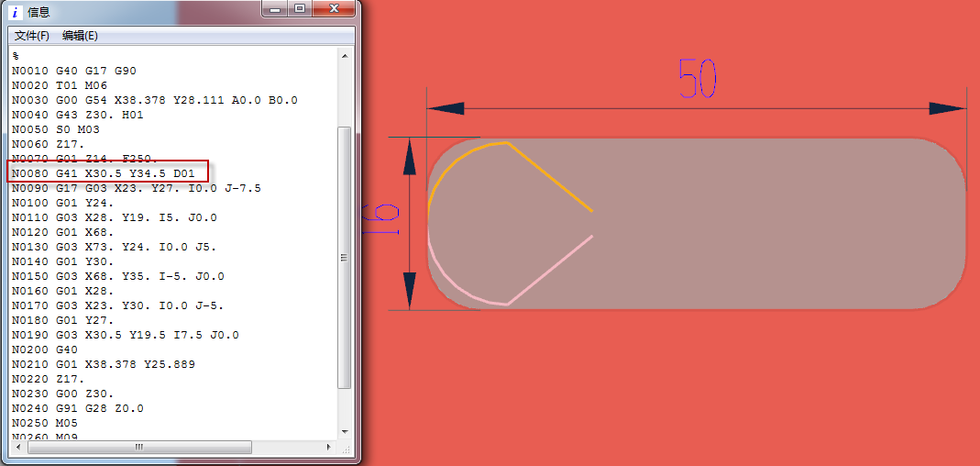Click vertical scrollbar down arrow
980x466 pixels.
click(x=345, y=432)
